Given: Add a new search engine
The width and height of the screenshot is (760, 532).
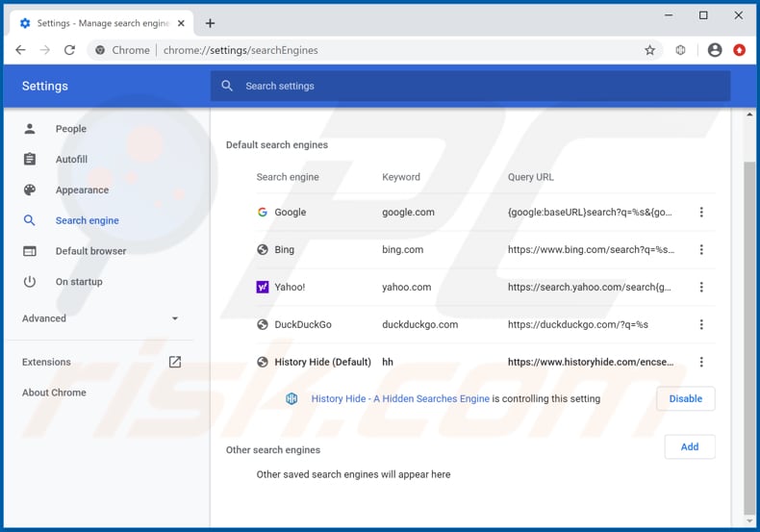Looking at the screenshot, I should pyautogui.click(x=689, y=446).
